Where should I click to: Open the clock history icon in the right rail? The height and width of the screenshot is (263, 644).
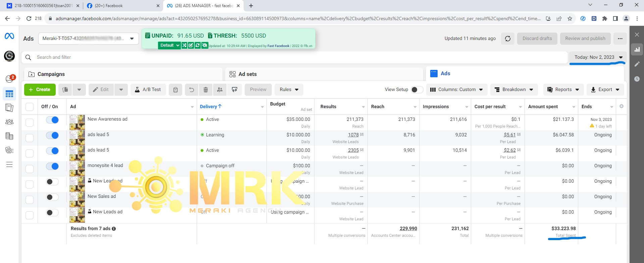[x=637, y=79]
